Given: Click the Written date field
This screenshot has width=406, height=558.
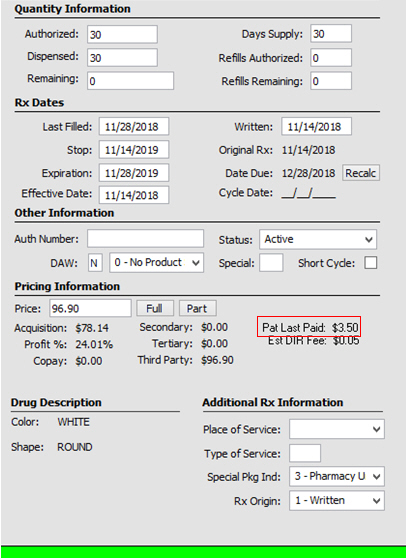Looking at the screenshot, I should [317, 126].
